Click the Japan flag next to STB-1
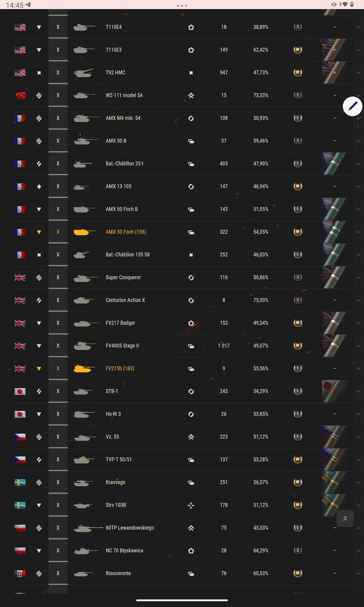This screenshot has height=607, width=364. [x=20, y=392]
